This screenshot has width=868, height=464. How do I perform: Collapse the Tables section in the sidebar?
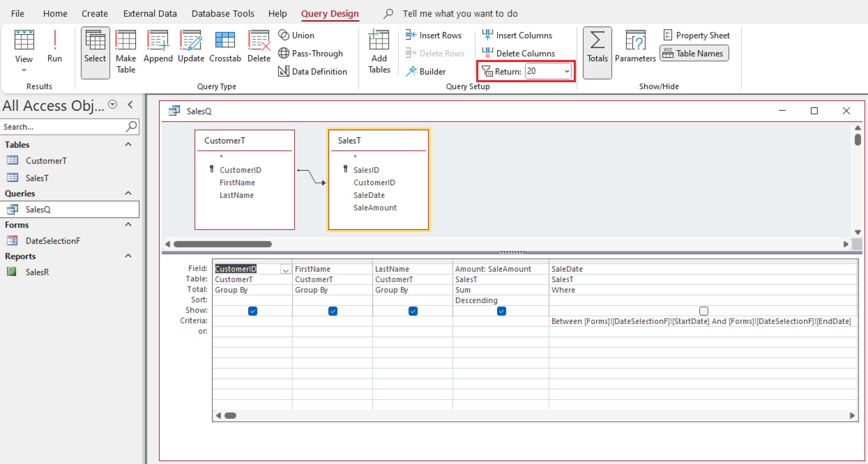point(128,144)
